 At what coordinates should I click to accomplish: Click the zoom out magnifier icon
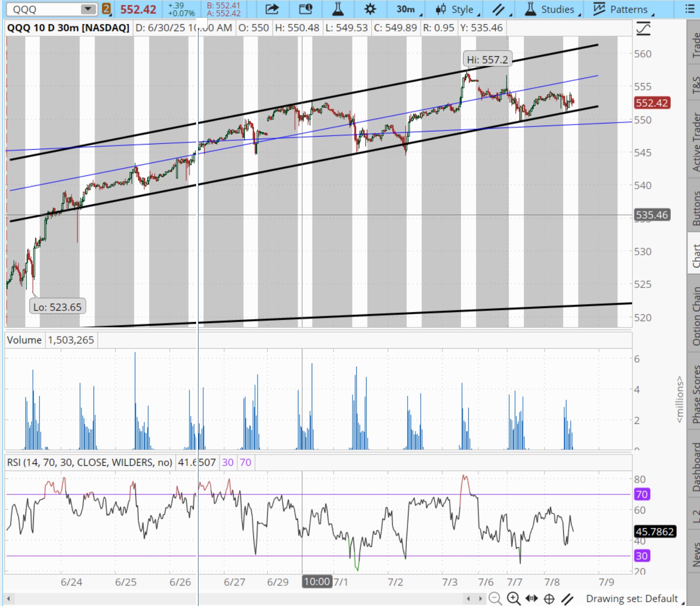(495, 598)
